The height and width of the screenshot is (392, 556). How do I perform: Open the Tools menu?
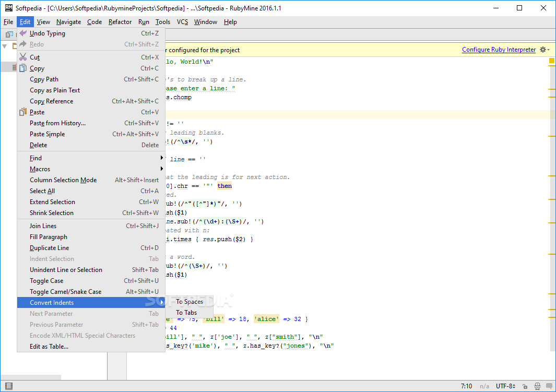pos(163,22)
